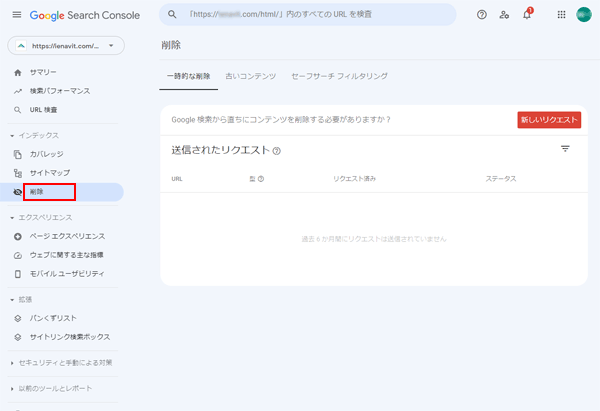Open パンくずリスト report
Viewport: 600px width, 411px height.
pyautogui.click(x=53, y=318)
